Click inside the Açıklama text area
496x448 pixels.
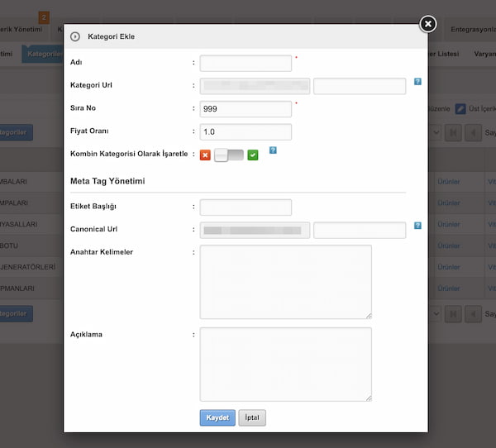tap(285, 365)
